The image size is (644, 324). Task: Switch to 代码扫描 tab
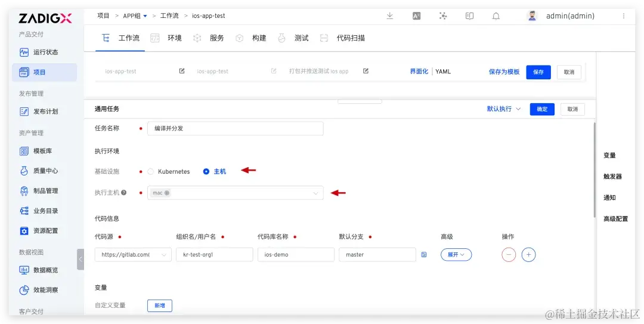coord(342,38)
